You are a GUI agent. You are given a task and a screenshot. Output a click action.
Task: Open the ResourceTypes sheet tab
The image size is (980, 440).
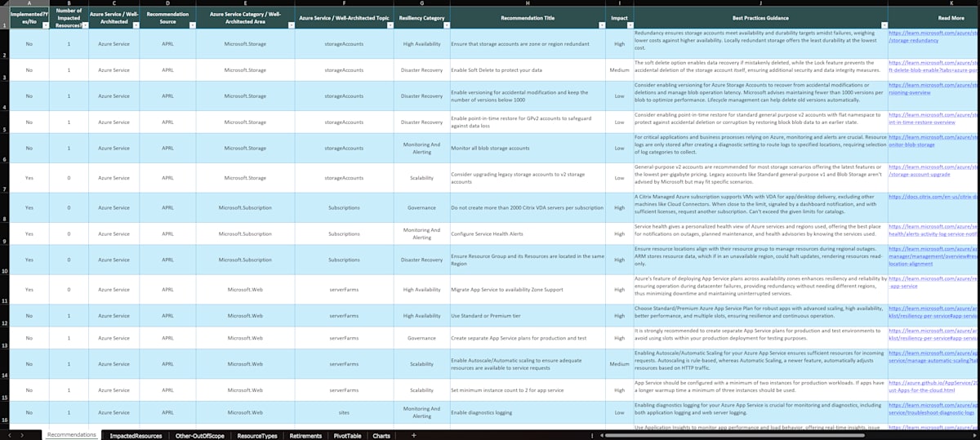coord(256,435)
